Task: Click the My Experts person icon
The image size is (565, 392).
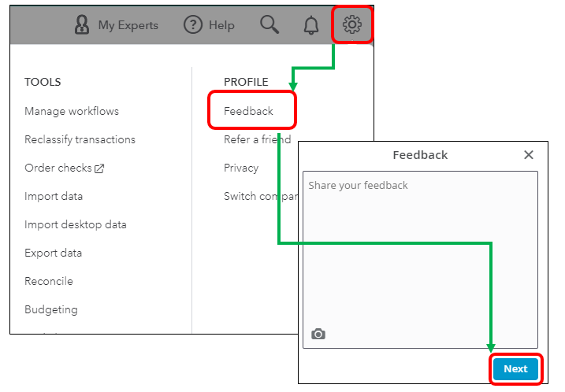Action: [x=82, y=25]
